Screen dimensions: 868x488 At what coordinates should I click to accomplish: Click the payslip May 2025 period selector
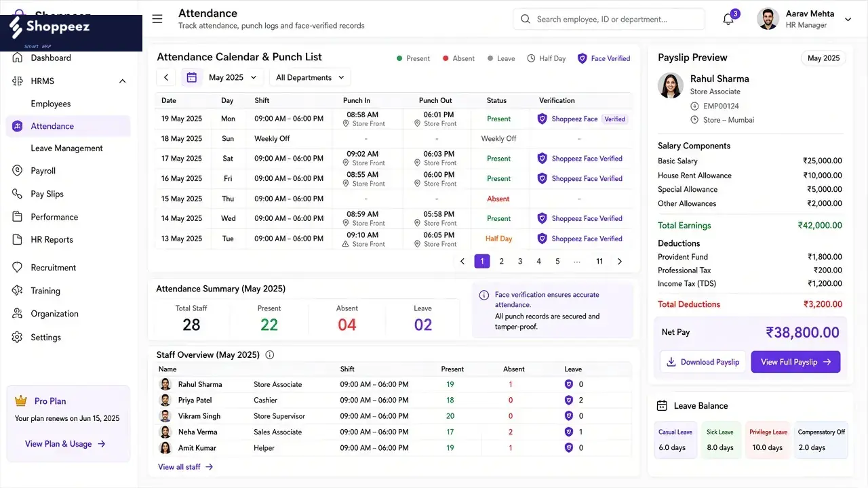[823, 58]
